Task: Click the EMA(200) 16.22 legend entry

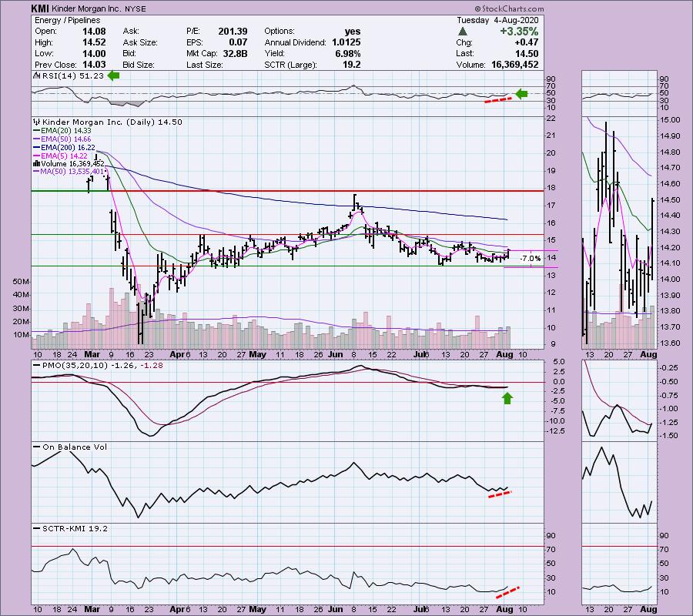Action: (x=64, y=148)
